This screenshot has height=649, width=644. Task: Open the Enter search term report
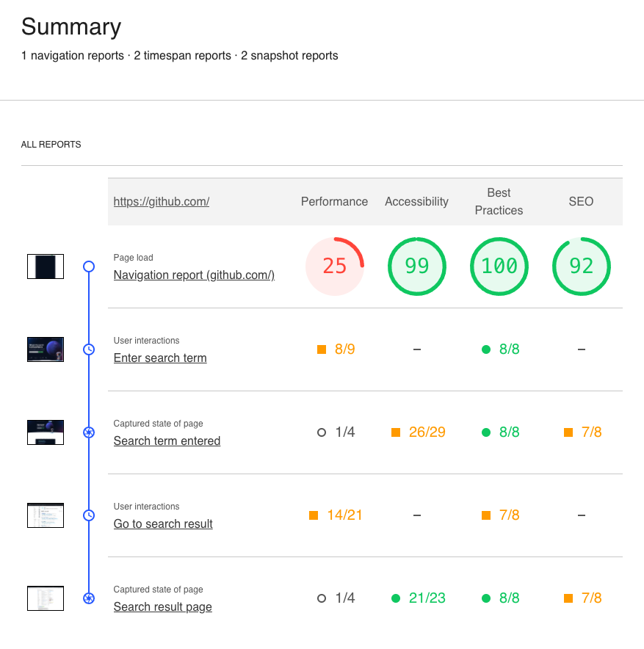tap(160, 358)
